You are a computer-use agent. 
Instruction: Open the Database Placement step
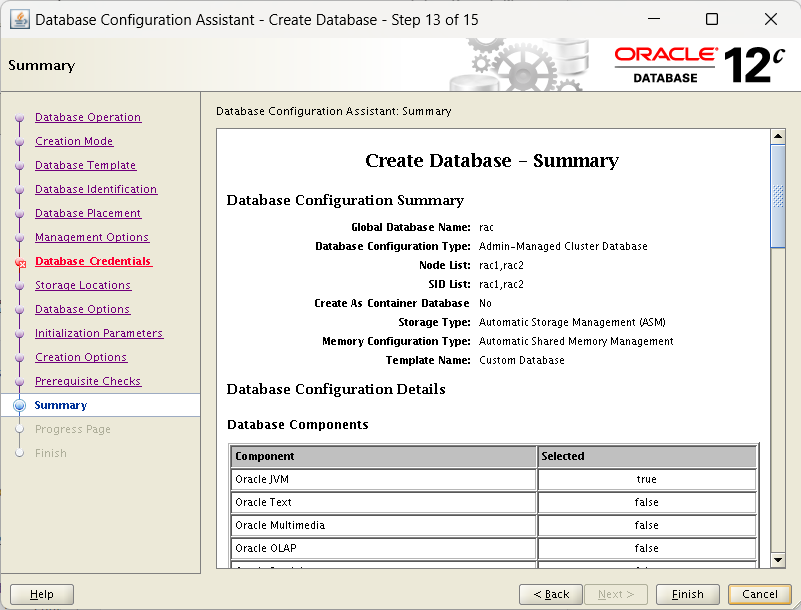tap(88, 213)
